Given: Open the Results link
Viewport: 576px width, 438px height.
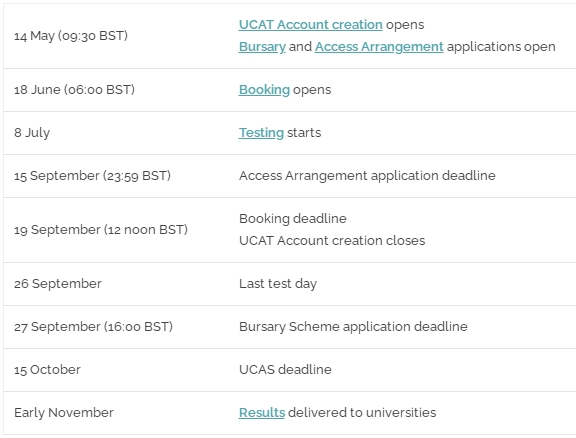Looking at the screenshot, I should point(262,413).
